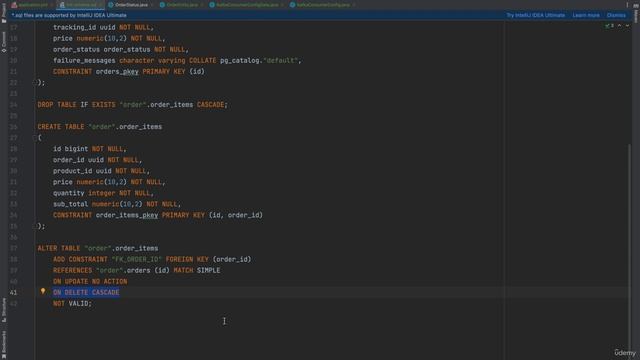Click the lightbulb intention icon on line 41
640x360 pixels.
click(43, 291)
